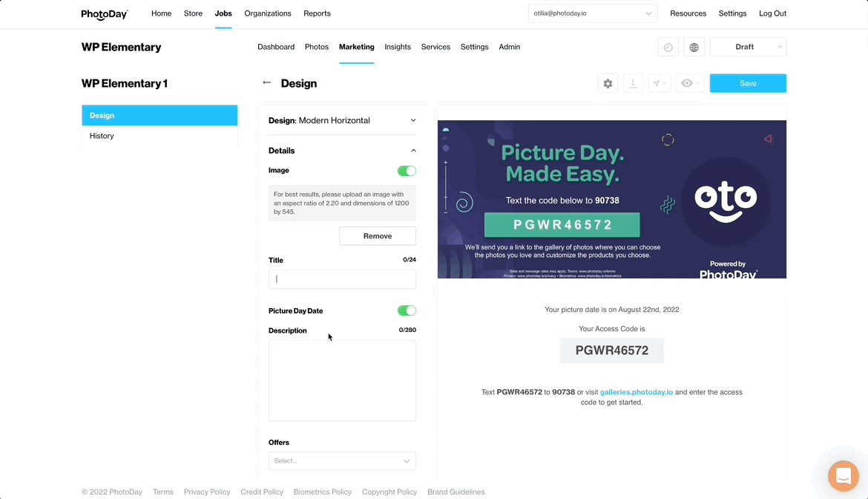Open the Draft status dropdown
Viewport: 868px width, 499px height.
748,48
